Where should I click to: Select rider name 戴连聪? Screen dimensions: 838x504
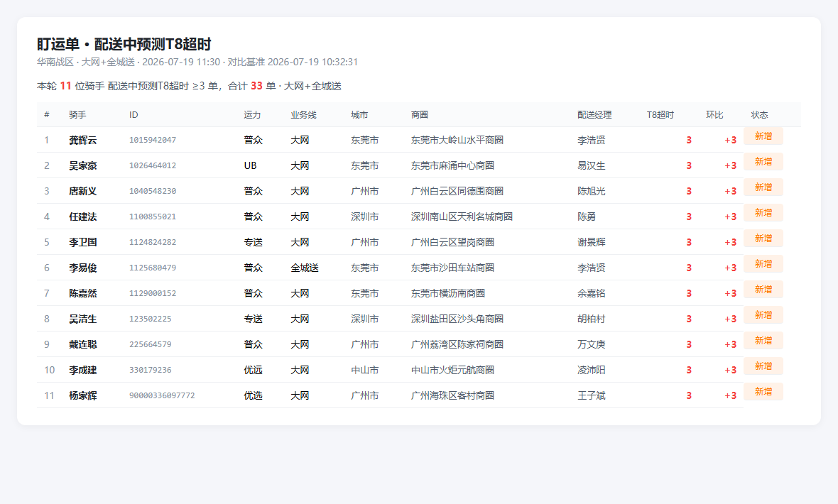coord(83,345)
